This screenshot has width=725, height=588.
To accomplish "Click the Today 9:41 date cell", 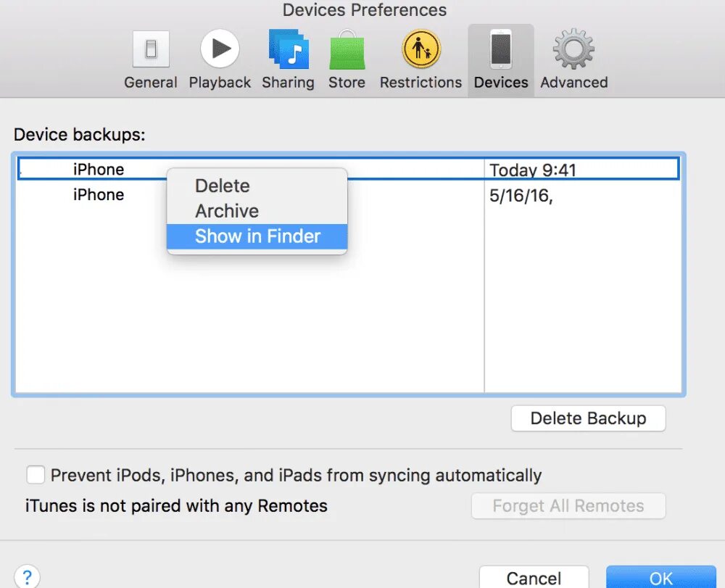I will [x=533, y=170].
